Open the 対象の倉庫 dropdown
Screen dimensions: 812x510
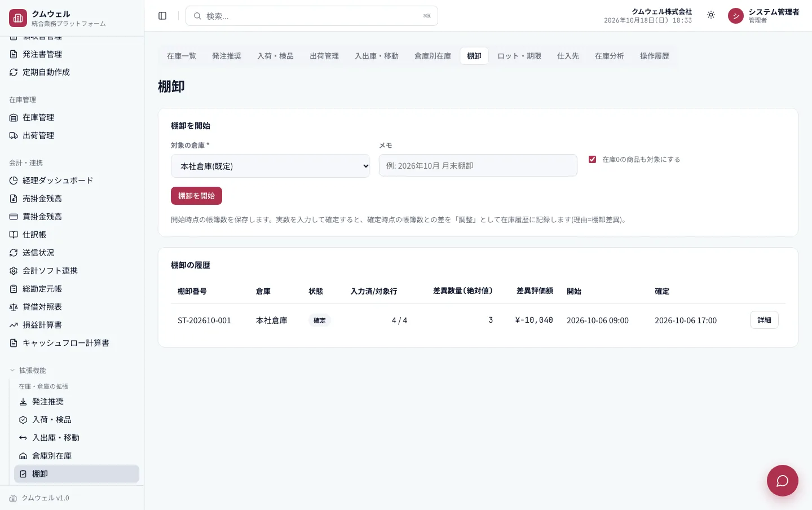point(270,166)
